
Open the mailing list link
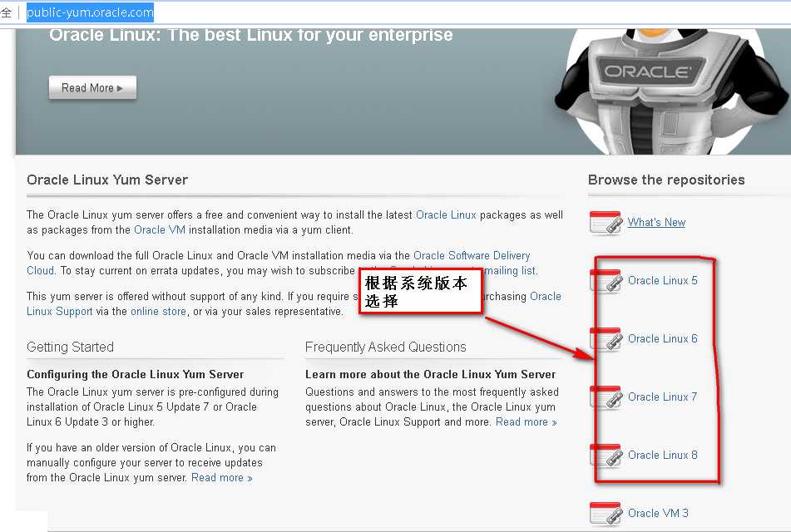[x=510, y=271]
